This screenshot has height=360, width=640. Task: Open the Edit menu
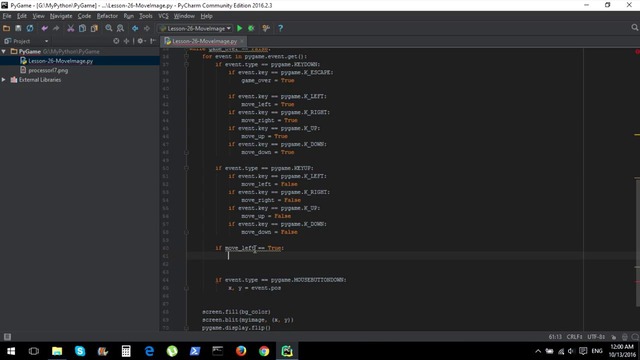22,16
